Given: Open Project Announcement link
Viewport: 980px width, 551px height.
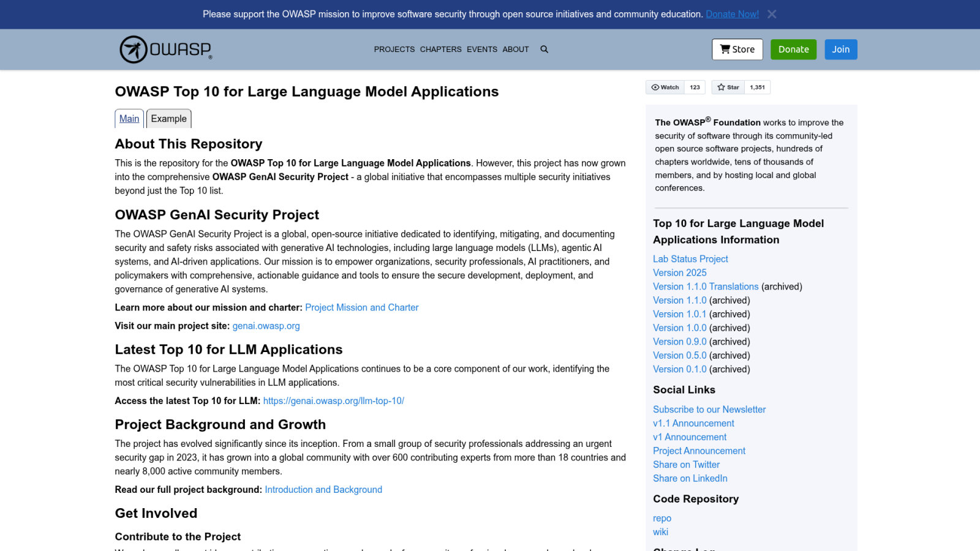Looking at the screenshot, I should (699, 451).
